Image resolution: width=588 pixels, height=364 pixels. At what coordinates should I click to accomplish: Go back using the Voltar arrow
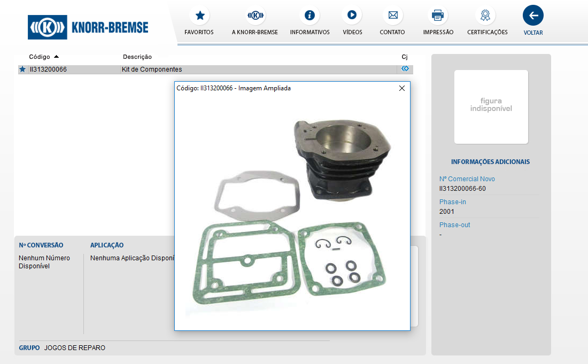pos(533,16)
